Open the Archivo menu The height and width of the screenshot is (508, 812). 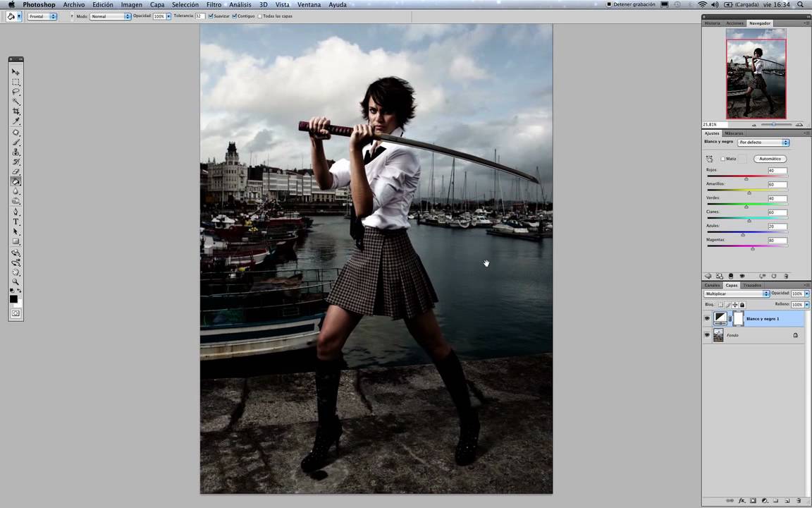pyautogui.click(x=74, y=5)
